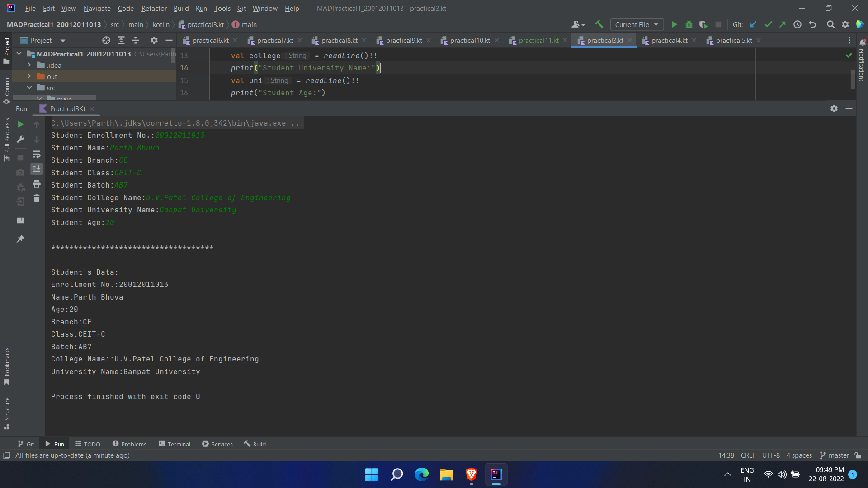Screen dimensions: 868x488
Task: Open Run panel settings gear
Action: (x=834, y=108)
